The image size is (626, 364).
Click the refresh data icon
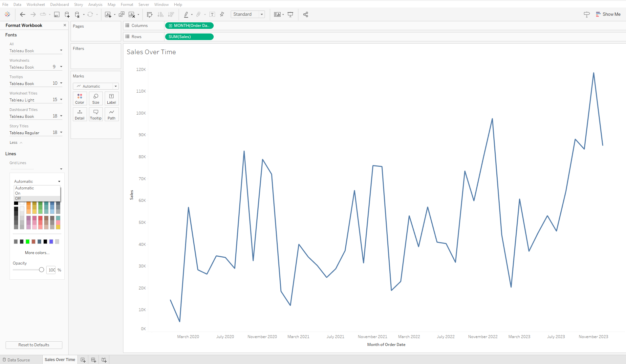pos(90,14)
